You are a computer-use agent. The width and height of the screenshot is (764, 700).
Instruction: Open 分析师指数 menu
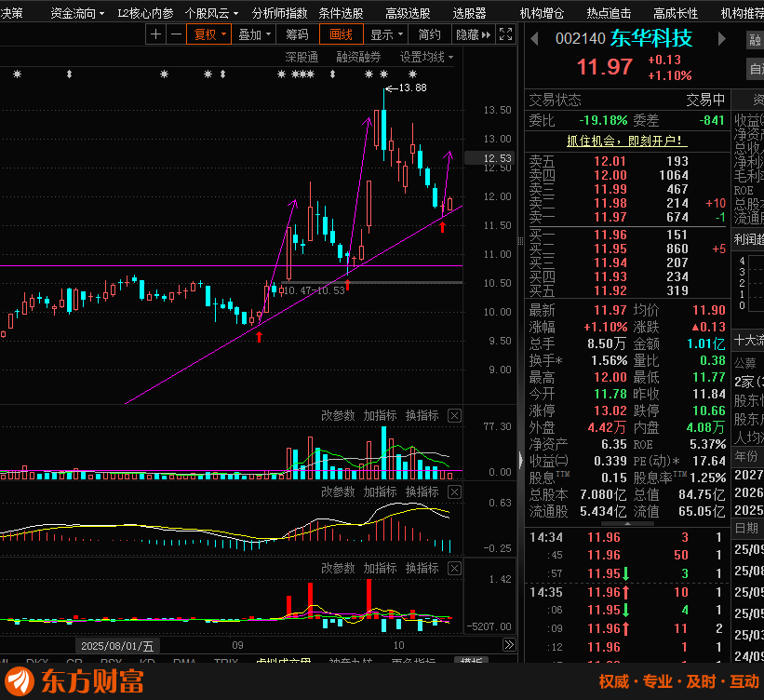point(280,13)
